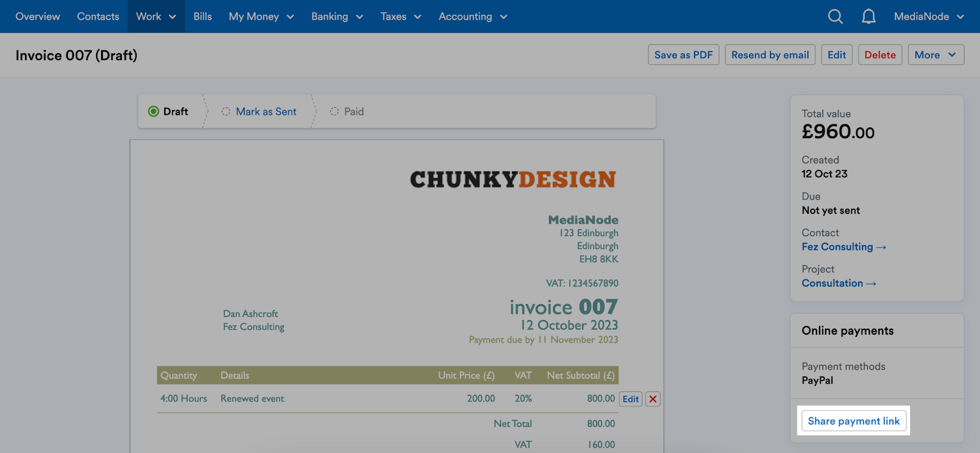The width and height of the screenshot is (980, 453).
Task: Click the CHUNKYDESIGN invoice logo
Action: coord(513,180)
